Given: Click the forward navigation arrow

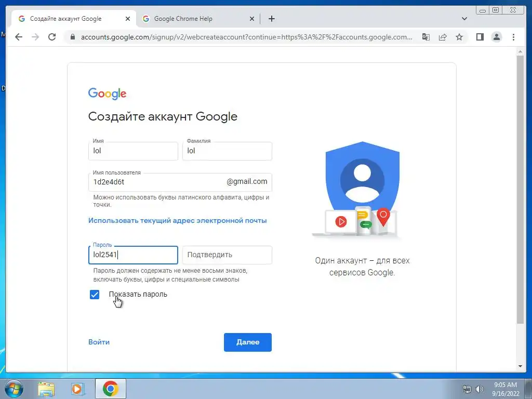Looking at the screenshot, I should pos(35,37).
